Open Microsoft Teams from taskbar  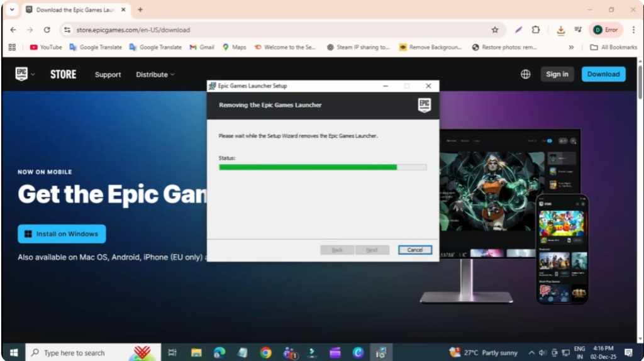tap(289, 353)
